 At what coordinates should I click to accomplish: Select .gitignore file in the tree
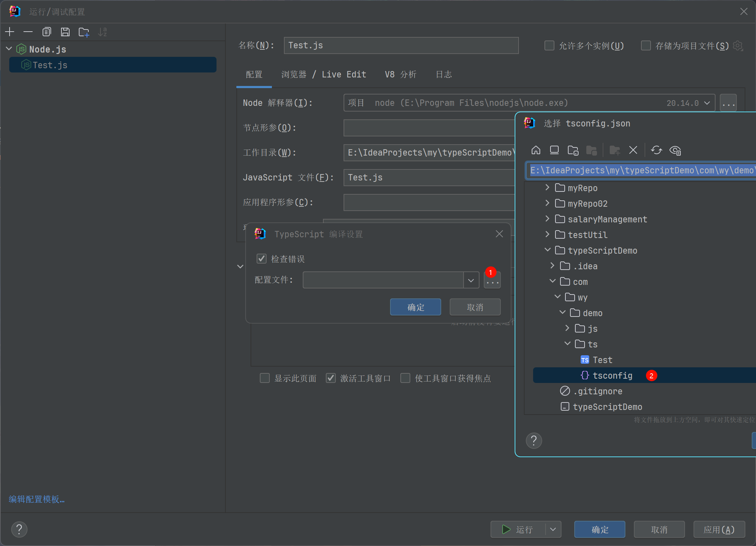click(x=591, y=391)
